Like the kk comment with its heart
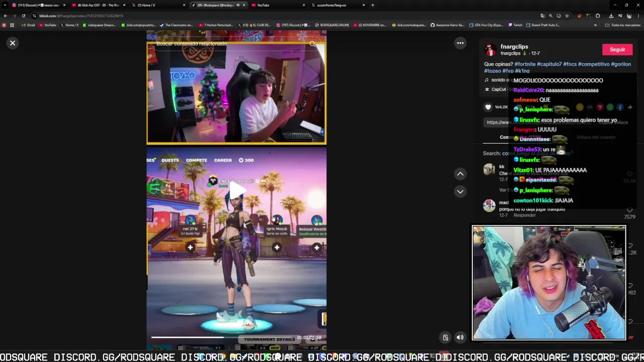This screenshot has height=362, width=644. pyautogui.click(x=629, y=174)
